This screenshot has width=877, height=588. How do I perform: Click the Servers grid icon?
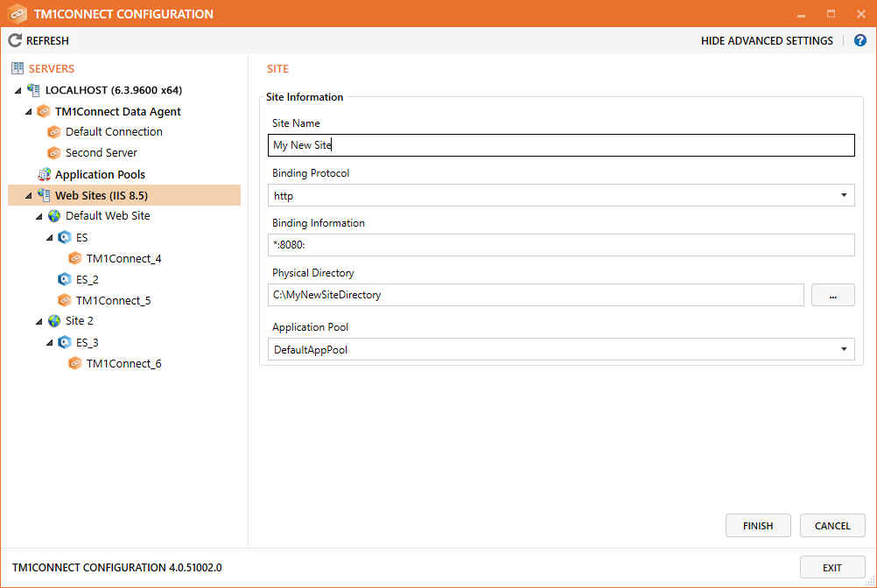(x=18, y=68)
